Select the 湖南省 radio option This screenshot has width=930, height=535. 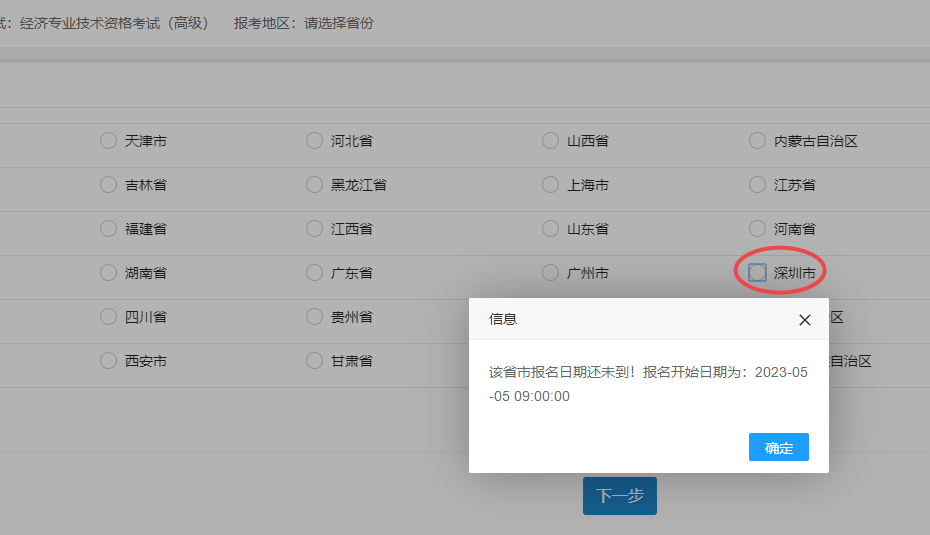tap(109, 273)
